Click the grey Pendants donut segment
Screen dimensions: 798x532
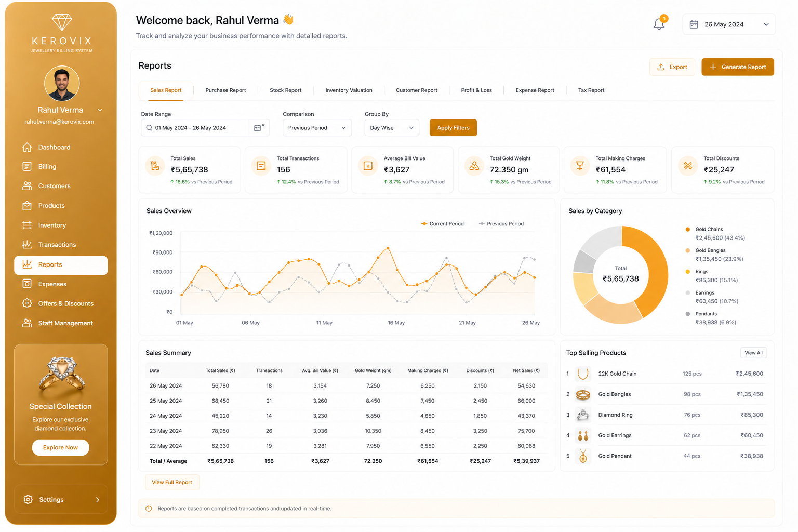pyautogui.click(x=585, y=262)
